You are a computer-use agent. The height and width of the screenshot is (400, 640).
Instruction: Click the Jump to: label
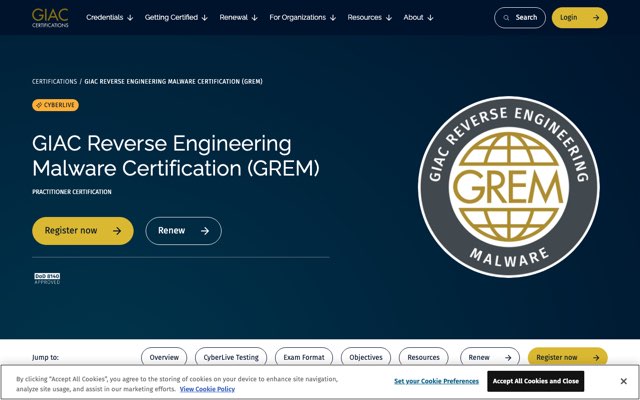45,358
